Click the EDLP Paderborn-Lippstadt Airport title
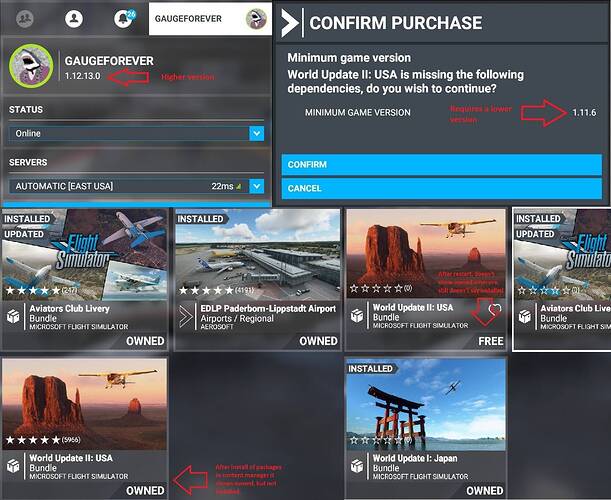Screen dimensions: 611x500 point(268,309)
